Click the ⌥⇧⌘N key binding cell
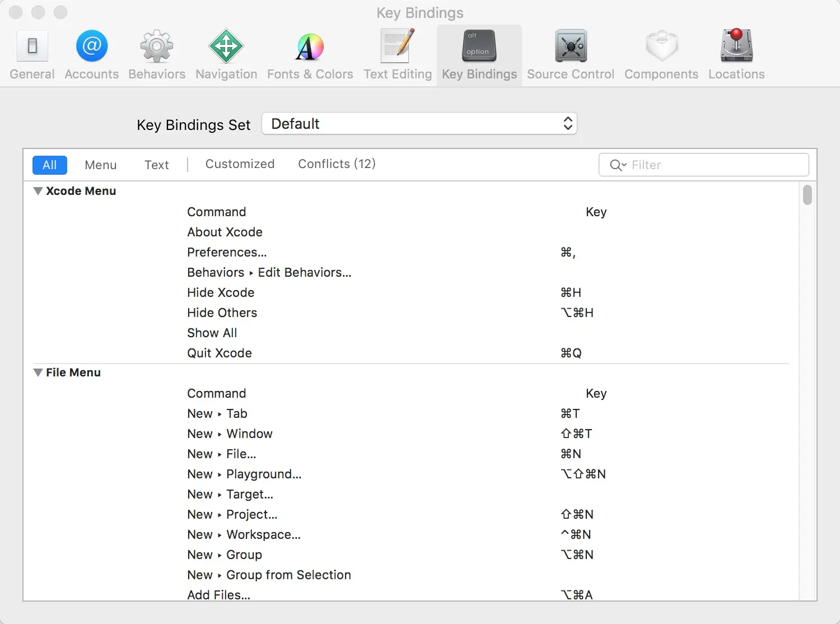Screen dimensions: 840x624 [583, 474]
